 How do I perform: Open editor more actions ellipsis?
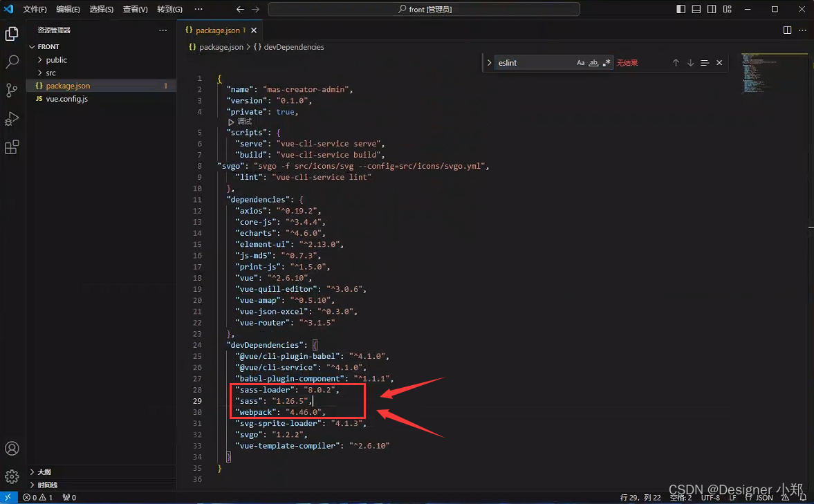802,30
